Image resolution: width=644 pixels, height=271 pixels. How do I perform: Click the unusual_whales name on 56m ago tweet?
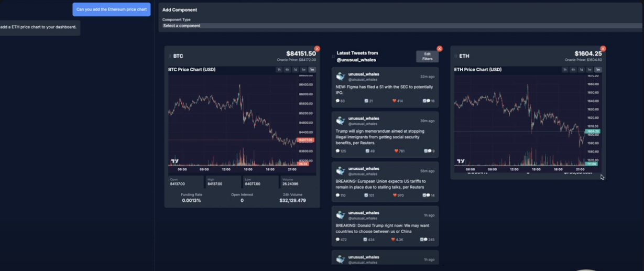coord(364,169)
